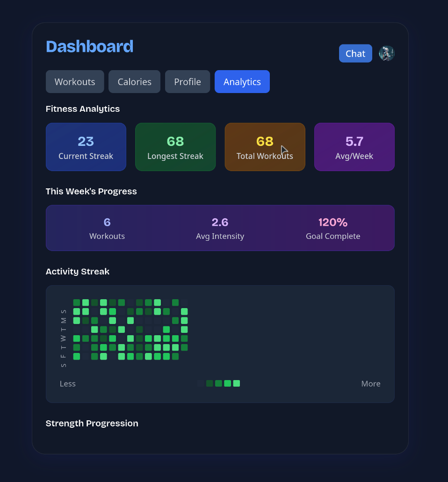Click the brightest square in the intensity legend

[x=237, y=383]
